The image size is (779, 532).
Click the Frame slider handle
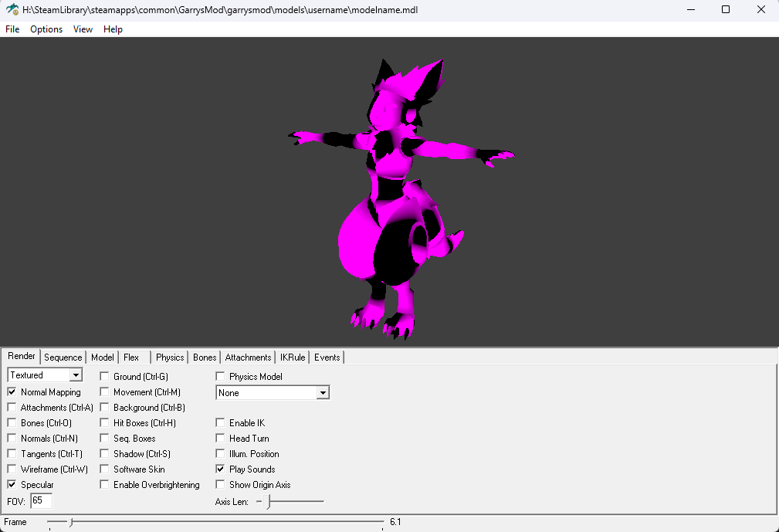pyautogui.click(x=71, y=522)
